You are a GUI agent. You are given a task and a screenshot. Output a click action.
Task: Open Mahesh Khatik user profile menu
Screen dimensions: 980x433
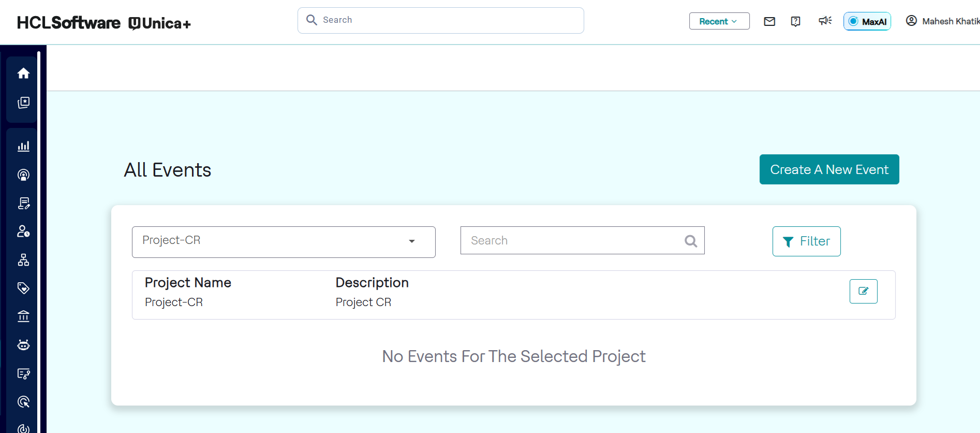coord(943,21)
